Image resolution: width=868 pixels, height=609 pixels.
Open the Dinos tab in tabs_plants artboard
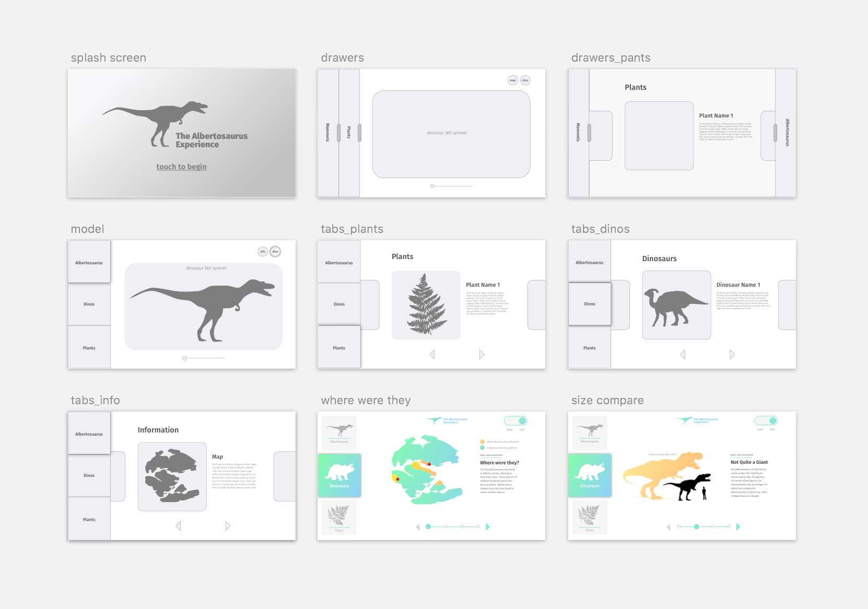click(x=339, y=304)
